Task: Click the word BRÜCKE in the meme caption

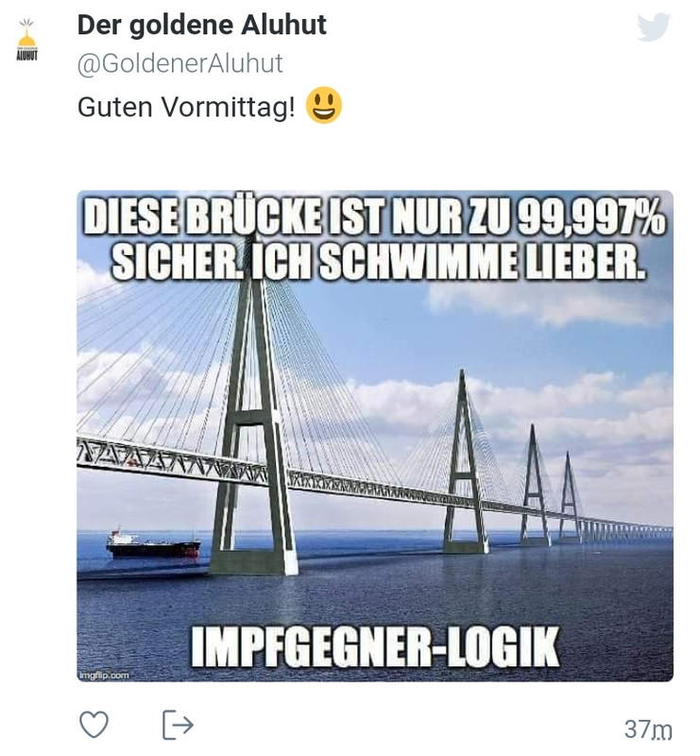Action: 254,217
